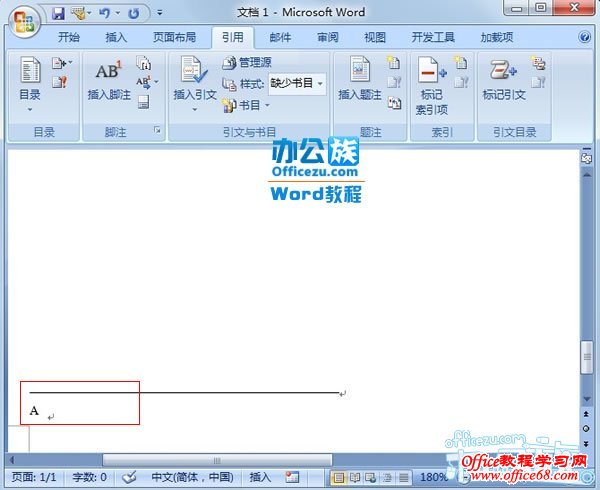
Task: Click the proofing check icon in status bar
Action: (x=130, y=477)
